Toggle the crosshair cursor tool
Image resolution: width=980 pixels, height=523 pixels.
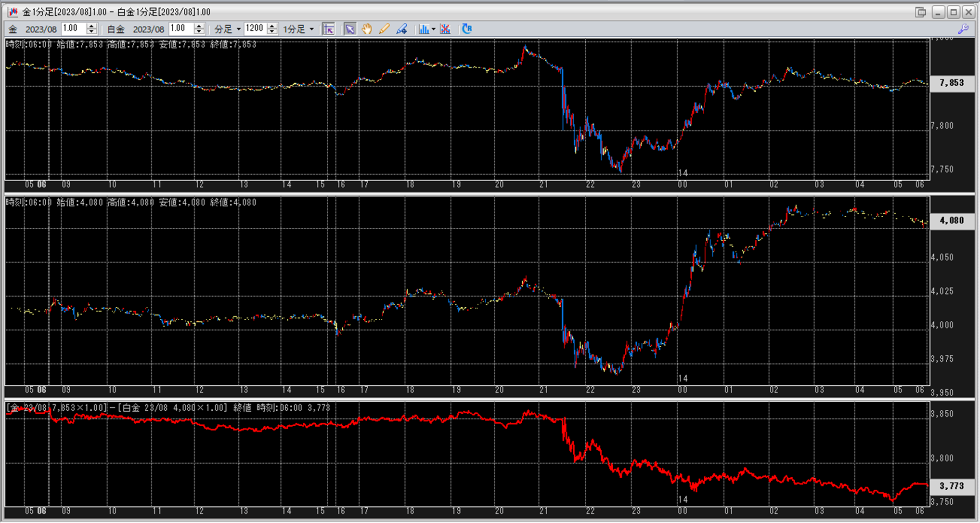coord(328,29)
